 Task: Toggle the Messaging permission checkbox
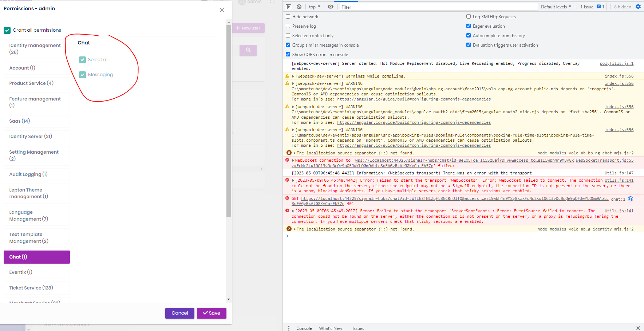pos(83,75)
